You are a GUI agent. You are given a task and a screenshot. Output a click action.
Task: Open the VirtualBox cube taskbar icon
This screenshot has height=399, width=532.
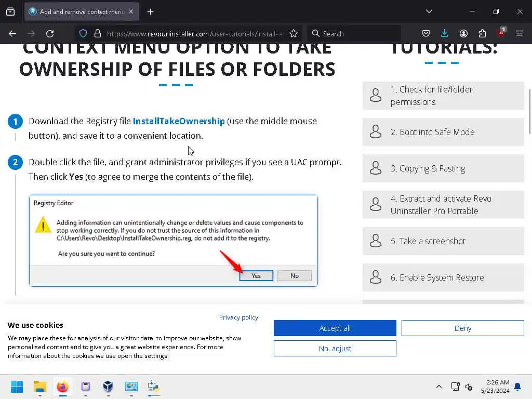pos(108,387)
